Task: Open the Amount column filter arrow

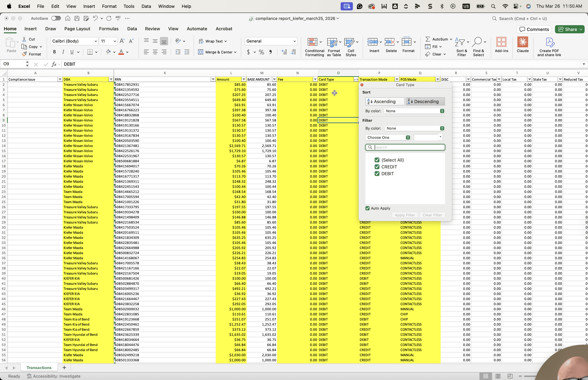Action: (243, 79)
